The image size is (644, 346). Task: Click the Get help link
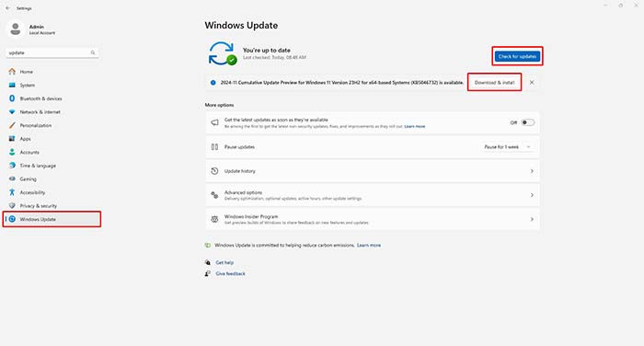coord(224,262)
